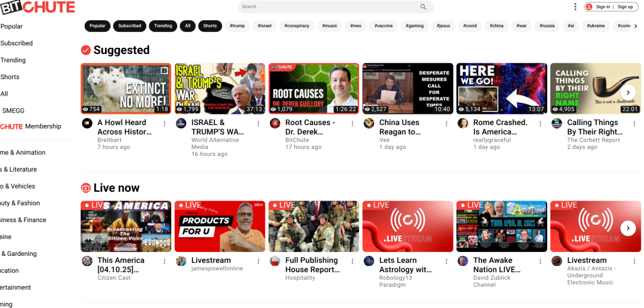Screen dimensions: 644x308
Task: Click the reallygraceful channel name
Action: coord(492,140)
